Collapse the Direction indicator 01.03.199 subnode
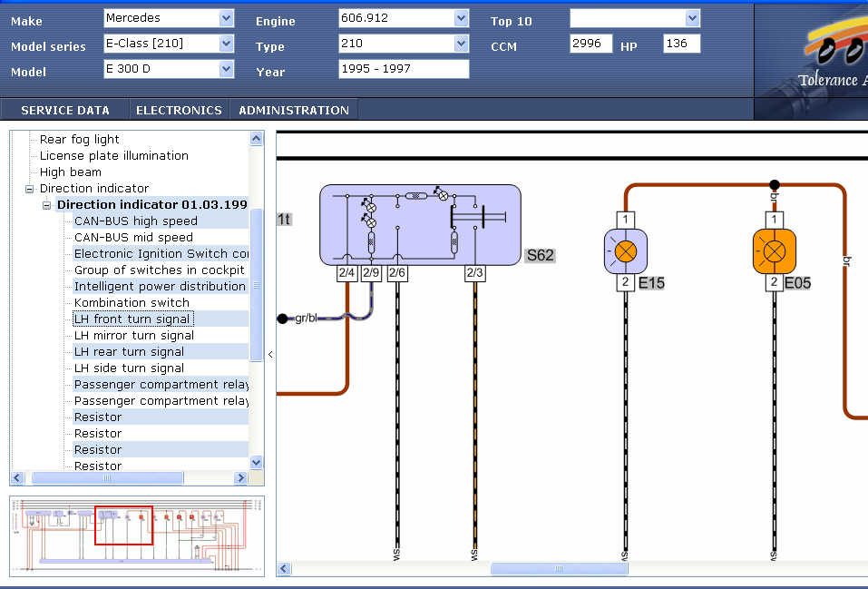 point(46,206)
